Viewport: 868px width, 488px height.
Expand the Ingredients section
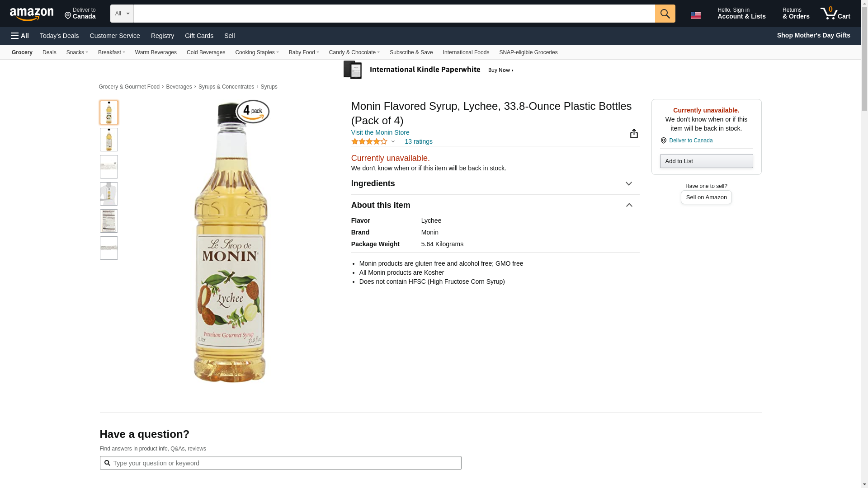628,183
